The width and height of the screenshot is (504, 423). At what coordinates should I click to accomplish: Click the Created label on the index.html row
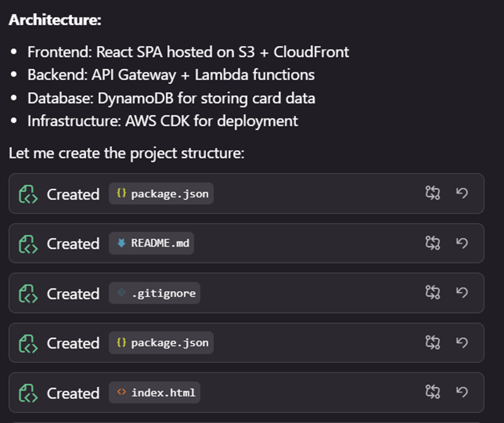click(73, 393)
